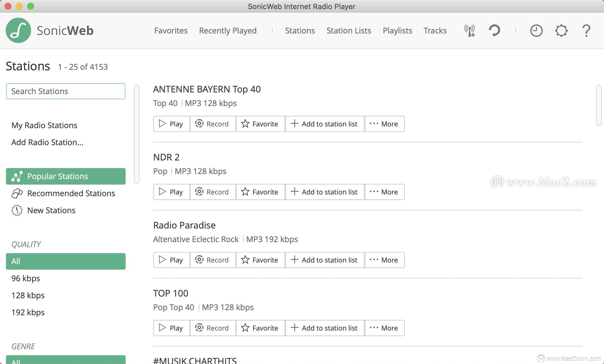The image size is (604, 364).
Task: Select Popular Stations in the sidebar
Action: [66, 176]
